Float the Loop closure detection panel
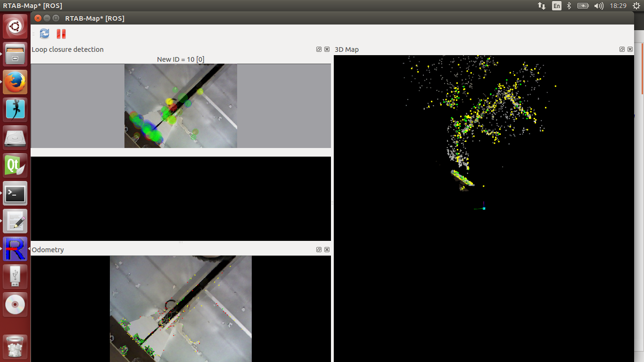The width and height of the screenshot is (644, 362). 319,49
